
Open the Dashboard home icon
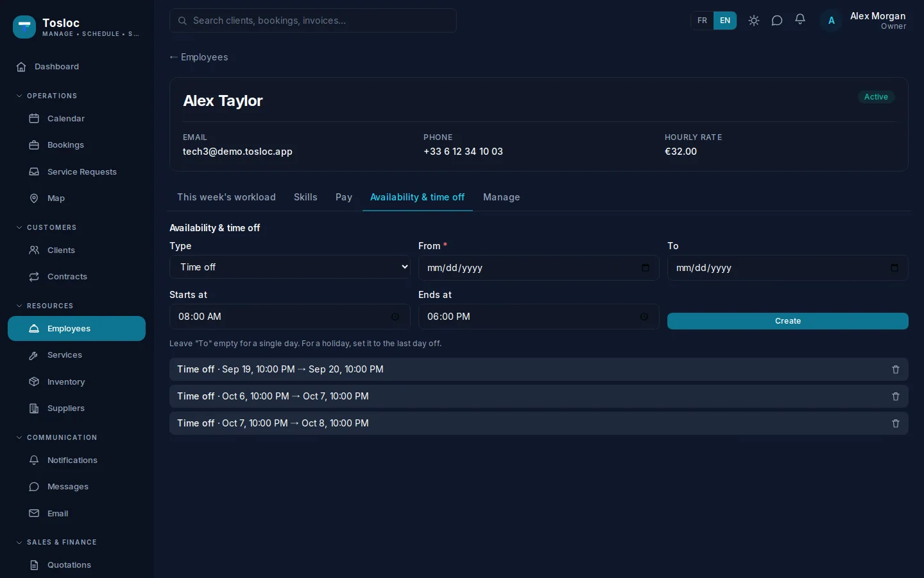pyautogui.click(x=21, y=67)
